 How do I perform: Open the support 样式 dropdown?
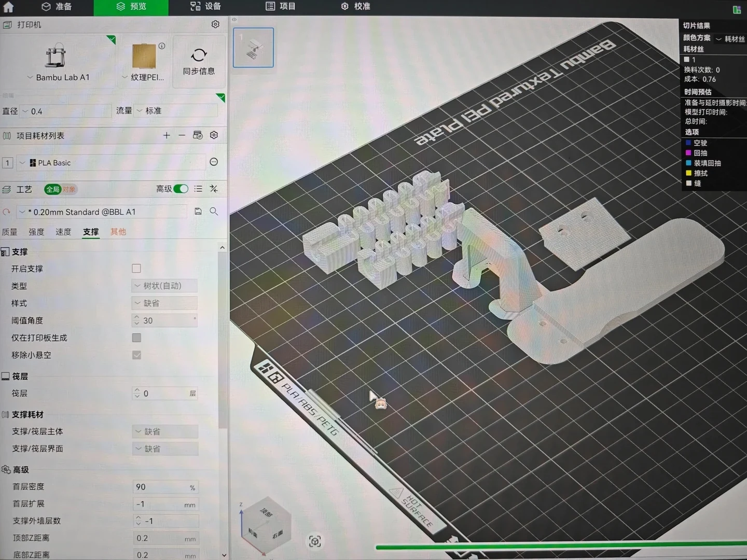click(x=164, y=303)
